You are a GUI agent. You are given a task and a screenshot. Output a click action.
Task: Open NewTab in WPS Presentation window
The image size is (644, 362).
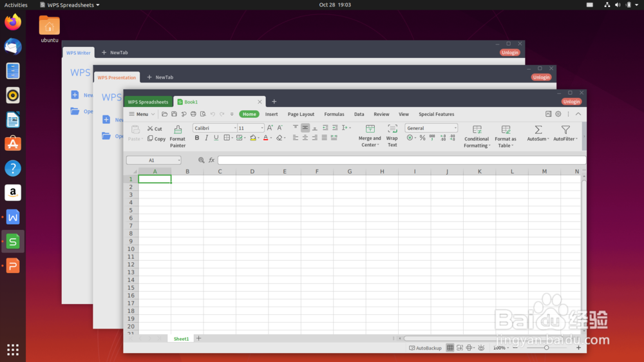point(160,77)
